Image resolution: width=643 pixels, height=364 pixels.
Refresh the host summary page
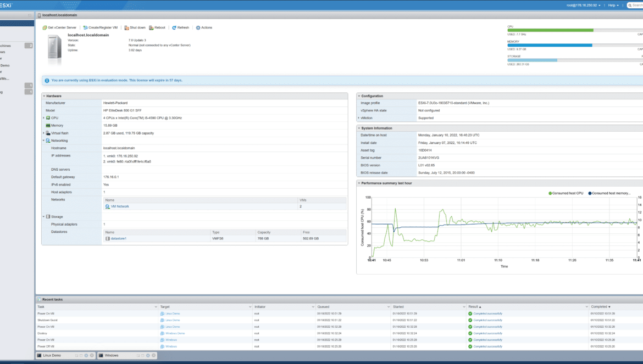pos(181,28)
